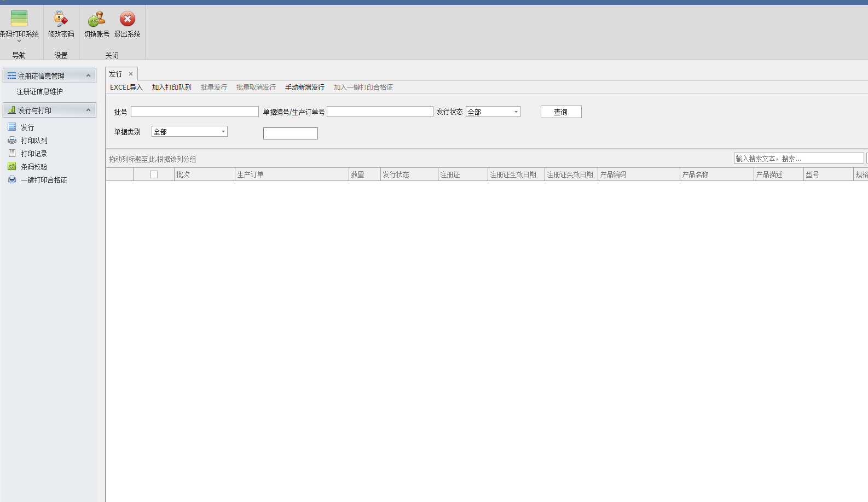The image size is (868, 502).
Task: Collapse the 发行与打印 section
Action: point(88,110)
